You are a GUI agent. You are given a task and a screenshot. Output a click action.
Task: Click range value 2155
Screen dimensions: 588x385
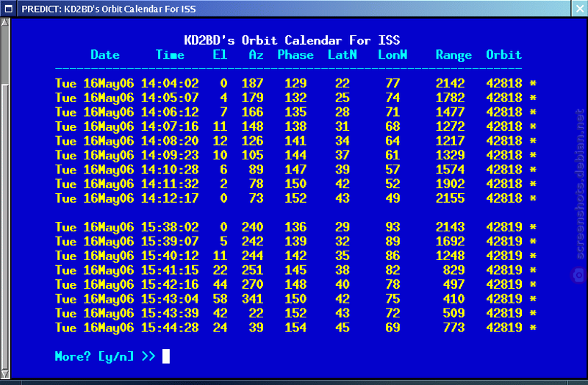point(450,198)
